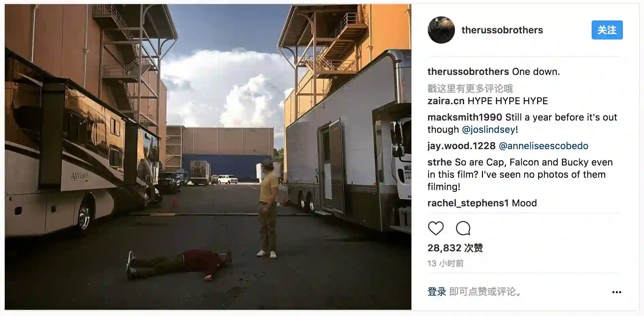644x316 pixels.
Task: Load more comments via 戳这里有更多评论哦
Action: tap(470, 89)
